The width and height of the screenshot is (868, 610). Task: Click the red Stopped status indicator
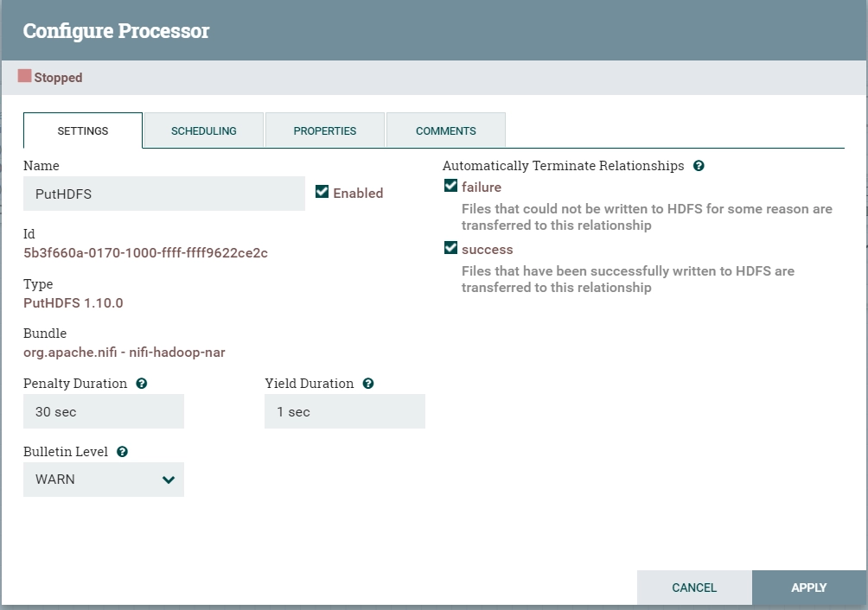pos(24,76)
